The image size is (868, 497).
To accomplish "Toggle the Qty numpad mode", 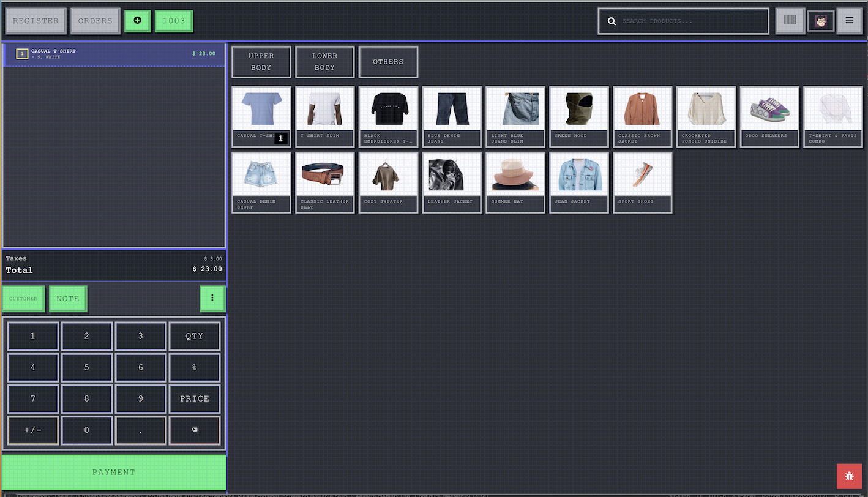I will 194,336.
